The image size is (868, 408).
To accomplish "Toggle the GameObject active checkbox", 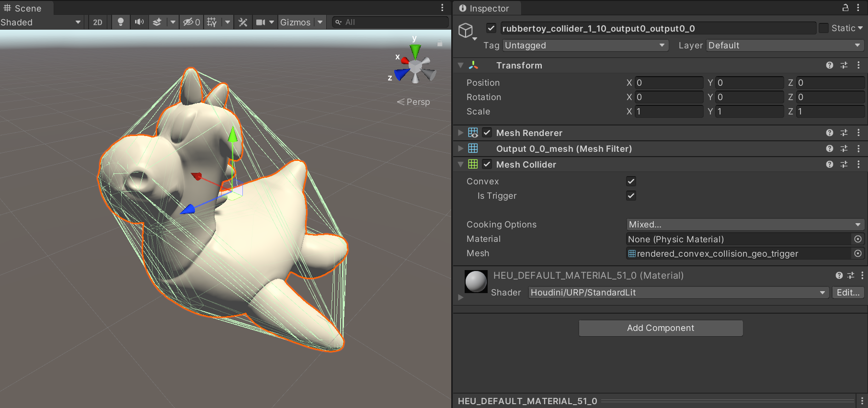I will tap(491, 28).
